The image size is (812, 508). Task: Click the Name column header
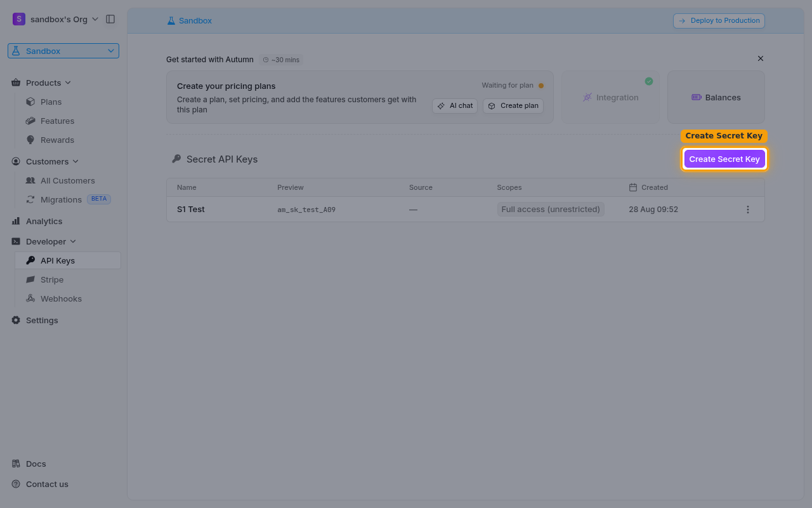pyautogui.click(x=187, y=187)
